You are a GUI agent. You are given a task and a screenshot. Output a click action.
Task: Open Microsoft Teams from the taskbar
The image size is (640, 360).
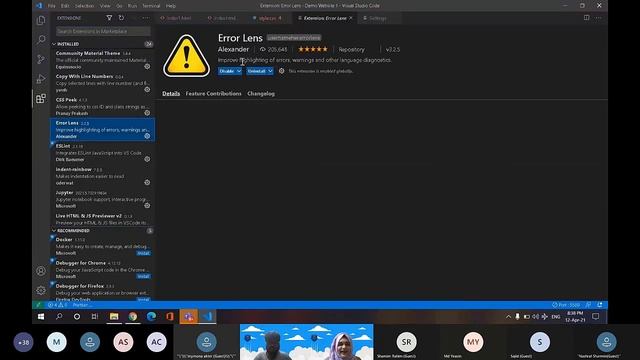[189, 316]
